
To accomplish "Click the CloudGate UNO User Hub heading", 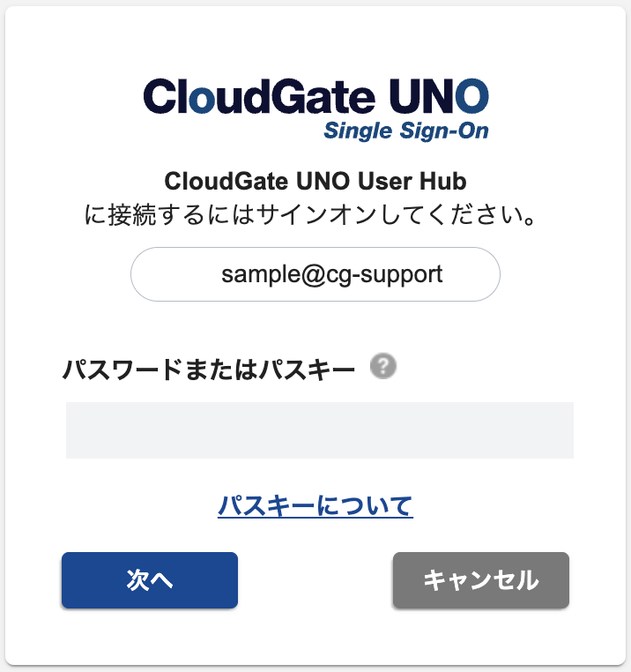I will 315,181.
